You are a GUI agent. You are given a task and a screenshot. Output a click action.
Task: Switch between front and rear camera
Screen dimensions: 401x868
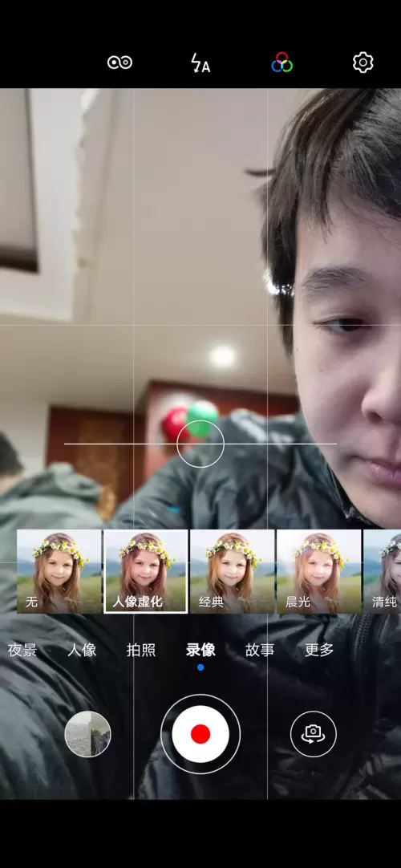[314, 734]
